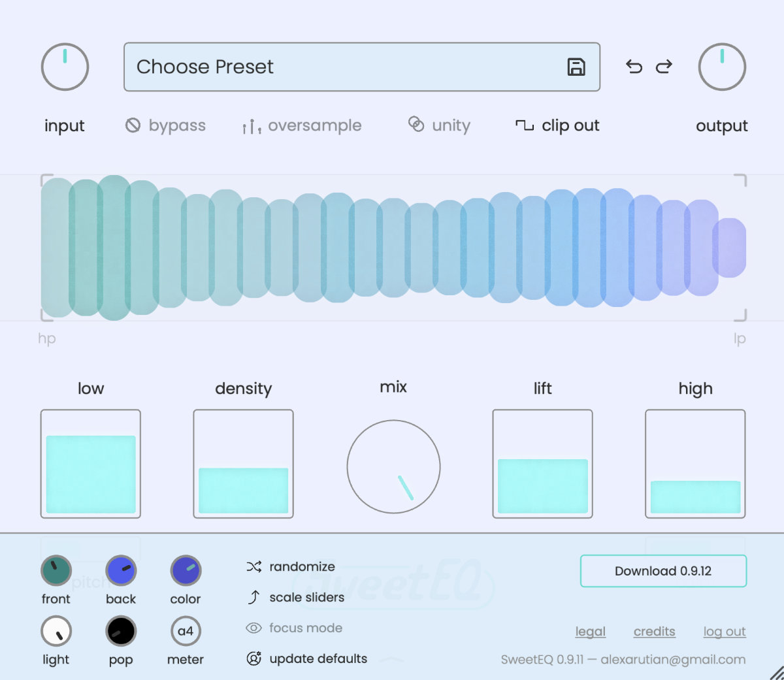Toggle unity gain

439,125
